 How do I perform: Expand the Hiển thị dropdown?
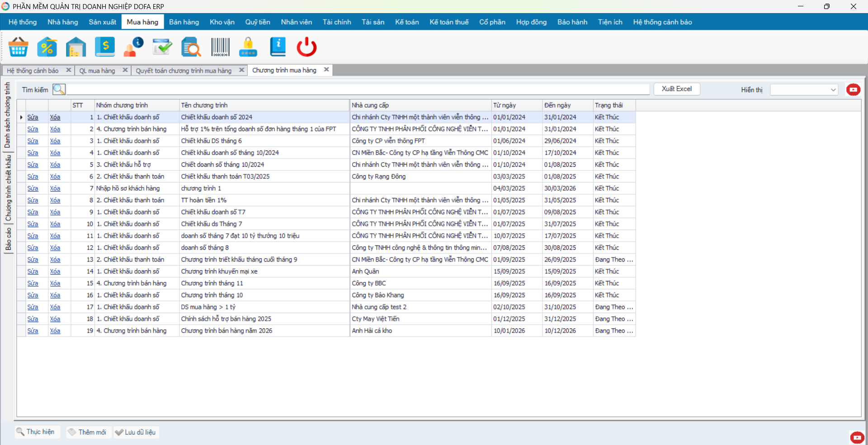click(833, 90)
